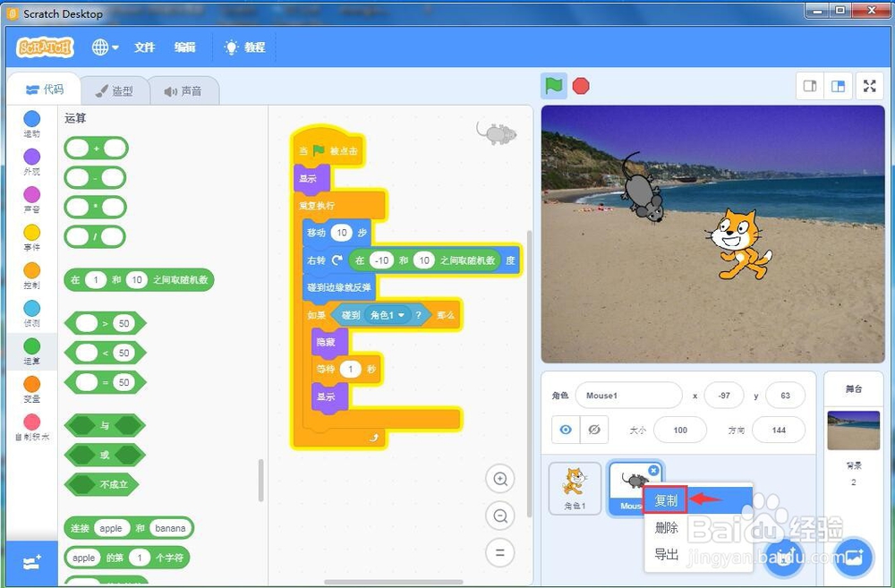This screenshot has height=588, width=895.
Task: Edit the 1 second value in 等待 block
Action: tap(351, 370)
